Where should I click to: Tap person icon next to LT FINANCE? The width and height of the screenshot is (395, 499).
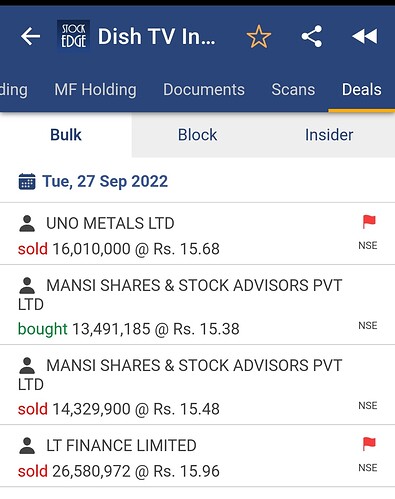[27, 446]
